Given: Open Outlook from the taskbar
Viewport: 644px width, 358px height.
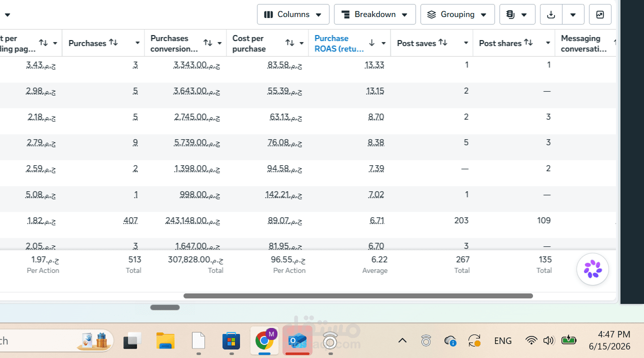Looking at the screenshot, I should tap(297, 341).
